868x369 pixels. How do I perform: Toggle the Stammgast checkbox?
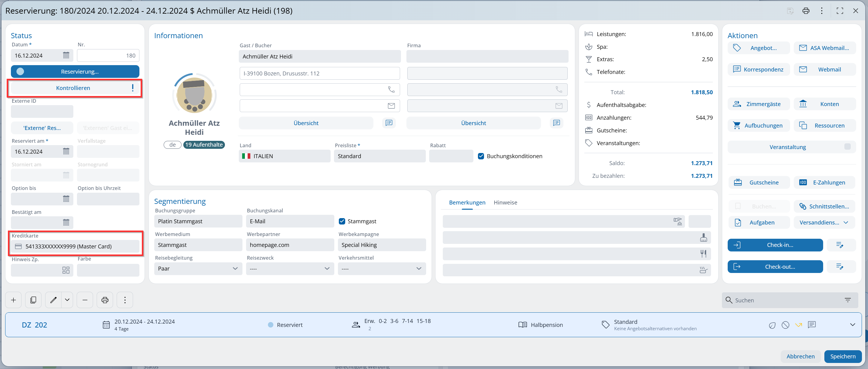(x=342, y=221)
